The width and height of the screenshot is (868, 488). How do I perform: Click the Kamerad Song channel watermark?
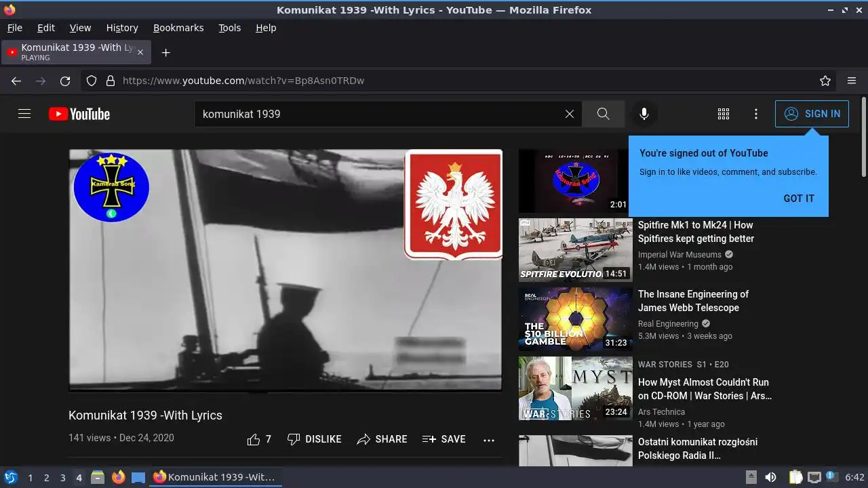pos(111,187)
